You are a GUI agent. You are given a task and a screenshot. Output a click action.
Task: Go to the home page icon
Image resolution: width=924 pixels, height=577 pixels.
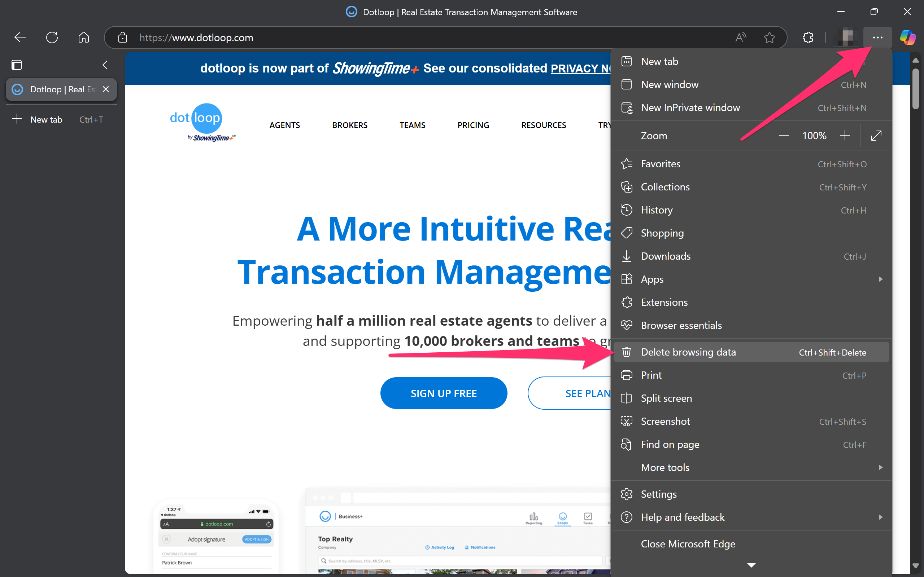(84, 38)
